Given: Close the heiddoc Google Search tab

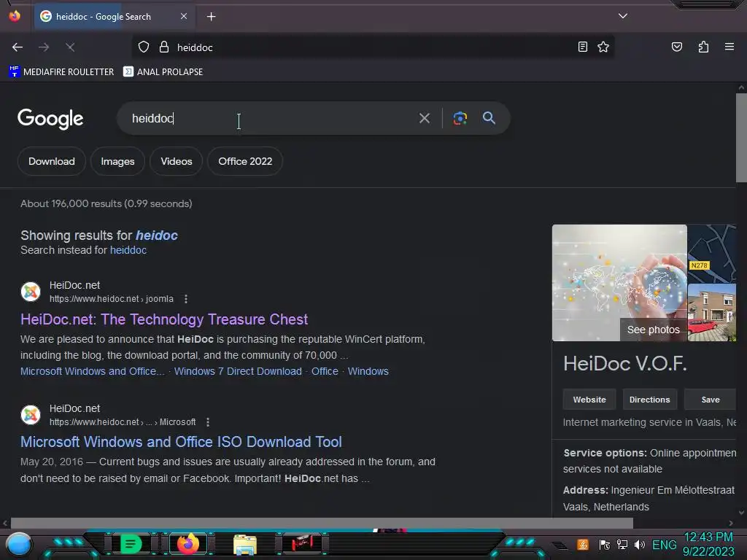Looking at the screenshot, I should [x=184, y=16].
